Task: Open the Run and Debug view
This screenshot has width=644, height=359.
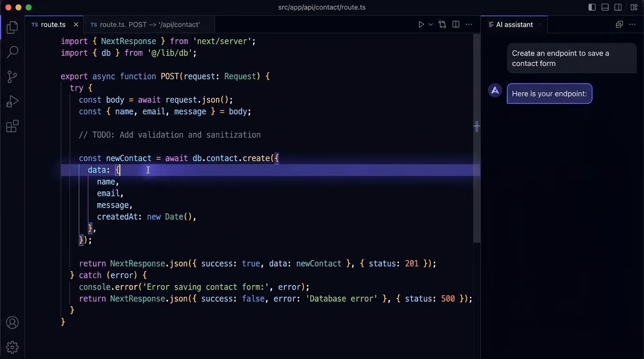Action: [13, 101]
